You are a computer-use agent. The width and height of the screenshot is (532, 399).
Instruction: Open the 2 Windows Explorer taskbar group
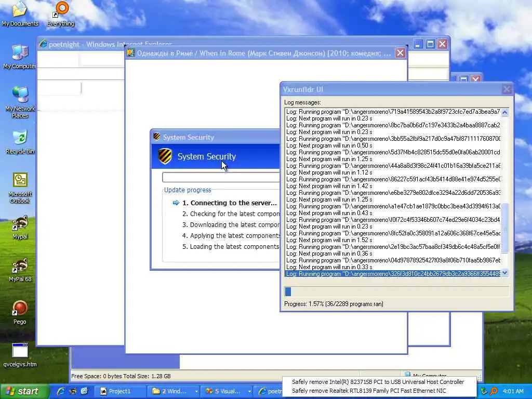tap(174, 391)
